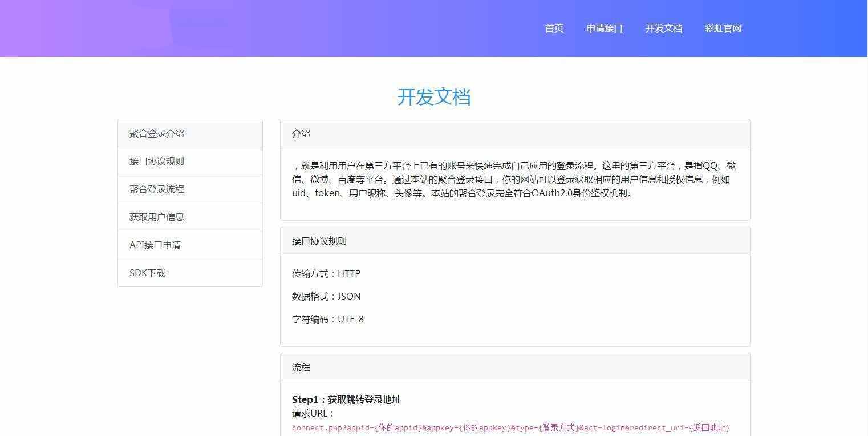Jump to 接口协议规则 from the sidebar list
This screenshot has width=868, height=436.
[190, 161]
